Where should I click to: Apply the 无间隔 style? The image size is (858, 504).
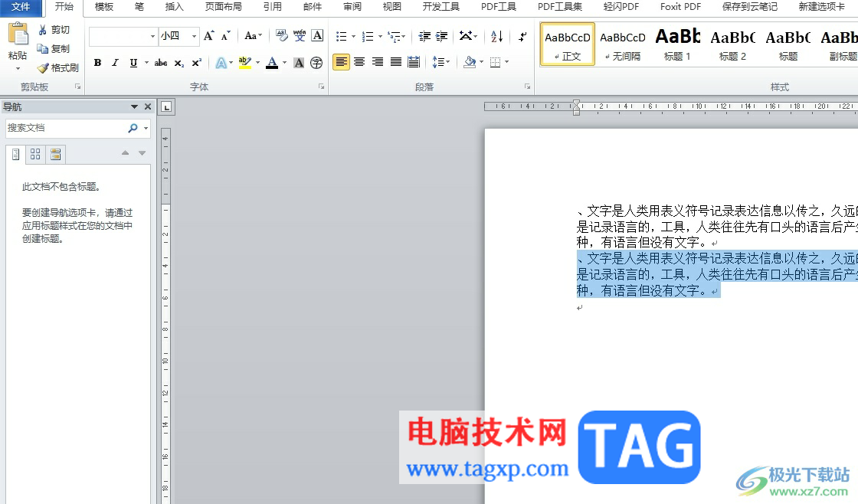(623, 44)
